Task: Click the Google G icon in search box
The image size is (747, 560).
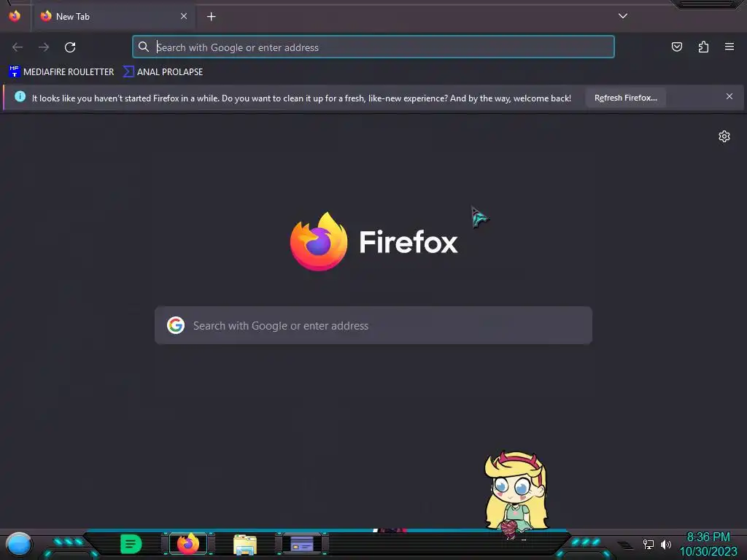Action: click(x=176, y=325)
